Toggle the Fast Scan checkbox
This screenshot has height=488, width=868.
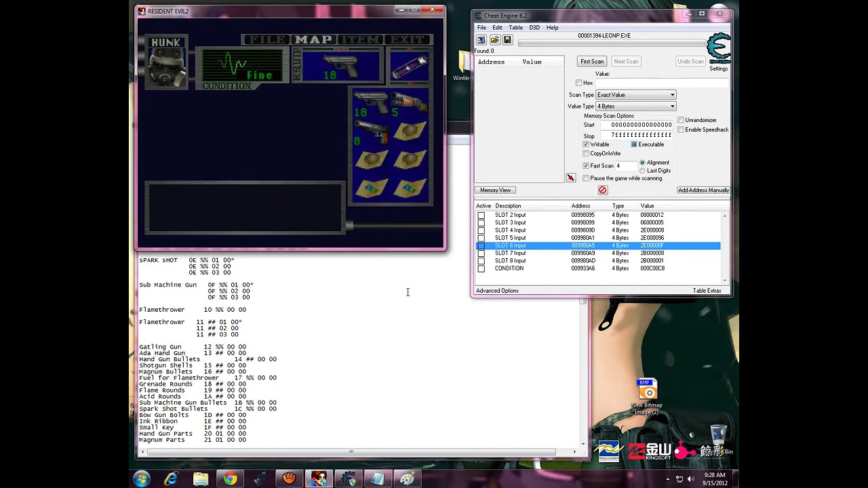[586, 165]
